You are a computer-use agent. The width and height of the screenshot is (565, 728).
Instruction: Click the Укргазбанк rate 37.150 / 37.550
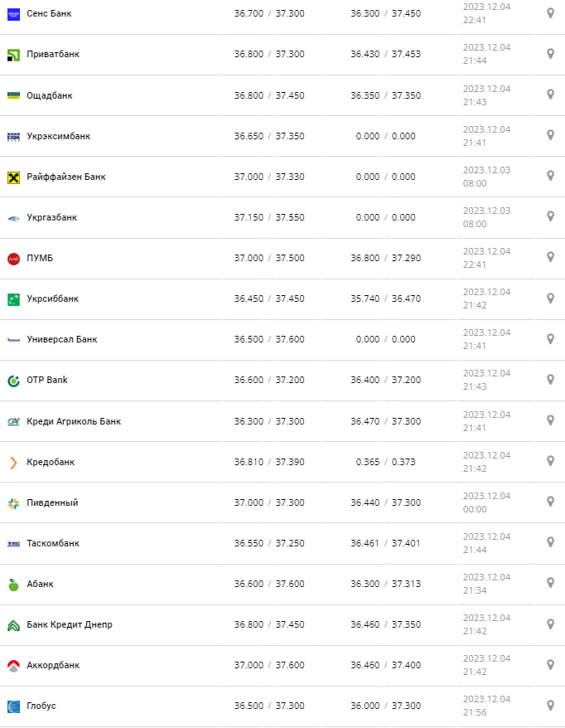pos(269,217)
